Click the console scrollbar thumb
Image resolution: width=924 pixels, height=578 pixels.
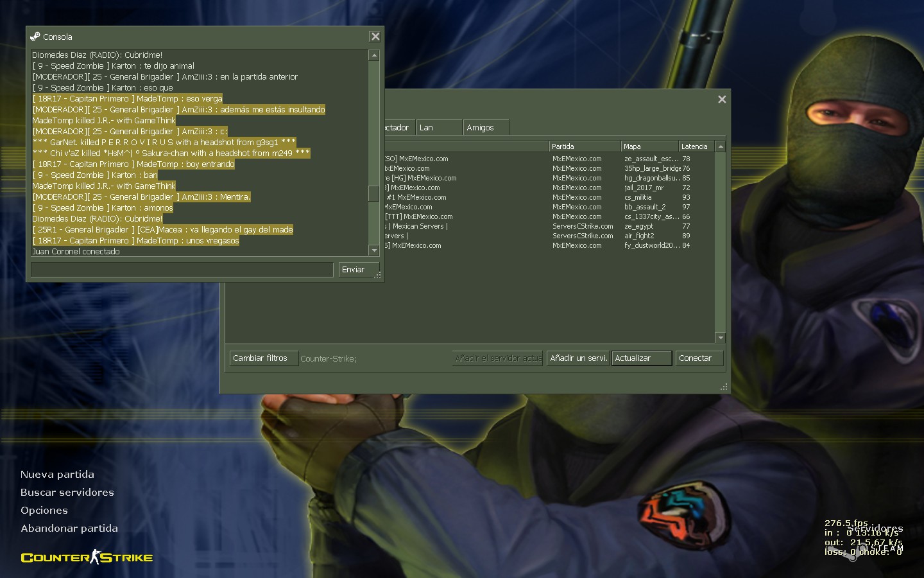tap(373, 193)
